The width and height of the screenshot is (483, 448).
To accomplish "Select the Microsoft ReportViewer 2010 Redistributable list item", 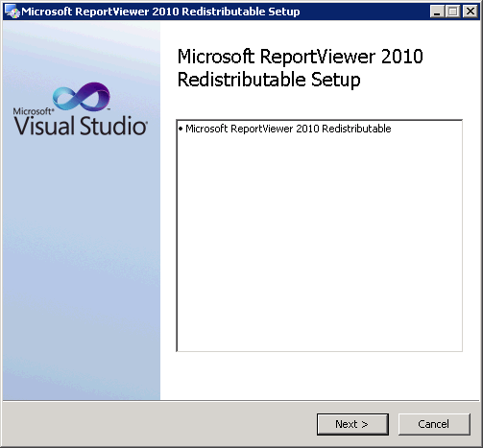I will coord(288,129).
